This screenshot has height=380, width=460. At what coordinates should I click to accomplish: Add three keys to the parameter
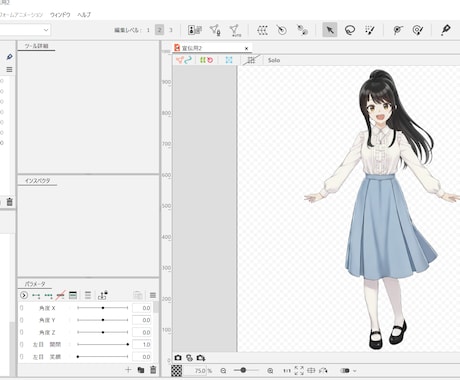(49, 295)
